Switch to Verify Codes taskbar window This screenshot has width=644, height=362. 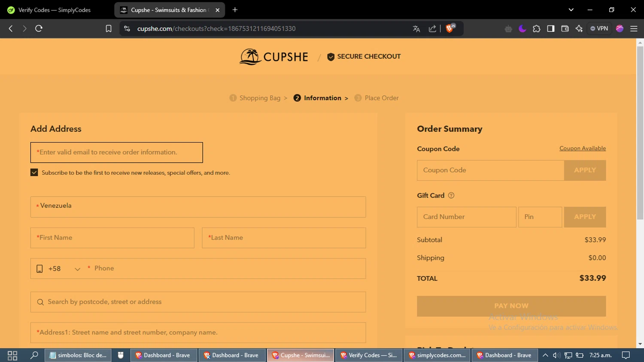pos(369,356)
